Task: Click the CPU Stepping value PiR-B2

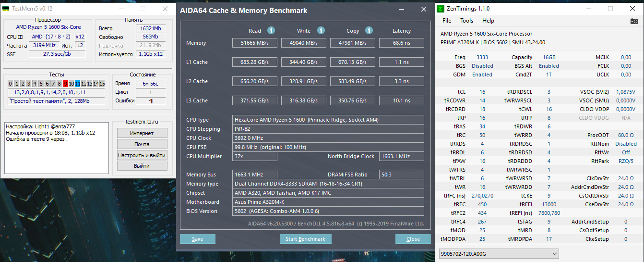Action: tap(328, 129)
